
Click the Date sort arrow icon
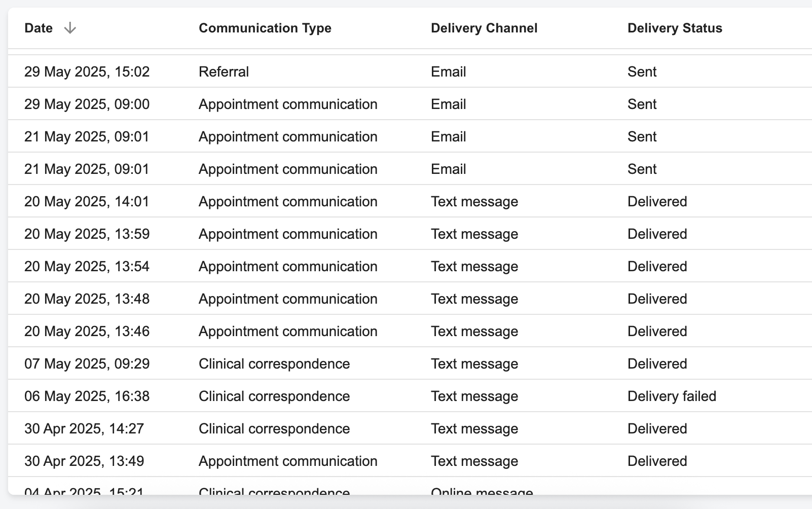coord(70,28)
